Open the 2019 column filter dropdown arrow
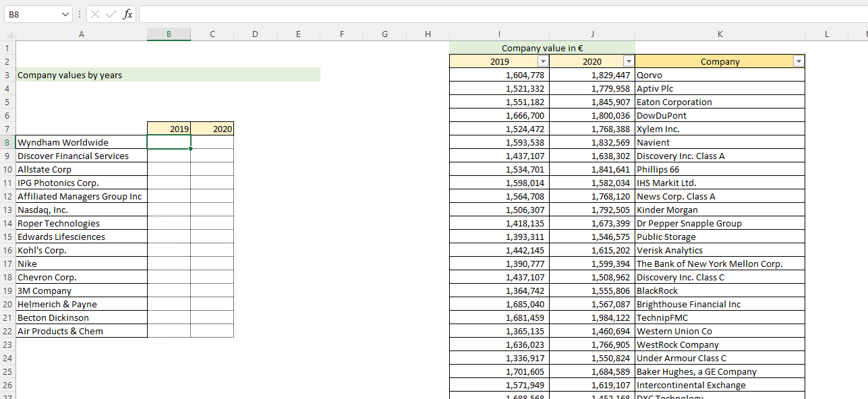Viewport: 868px width, 399px height. 543,61
